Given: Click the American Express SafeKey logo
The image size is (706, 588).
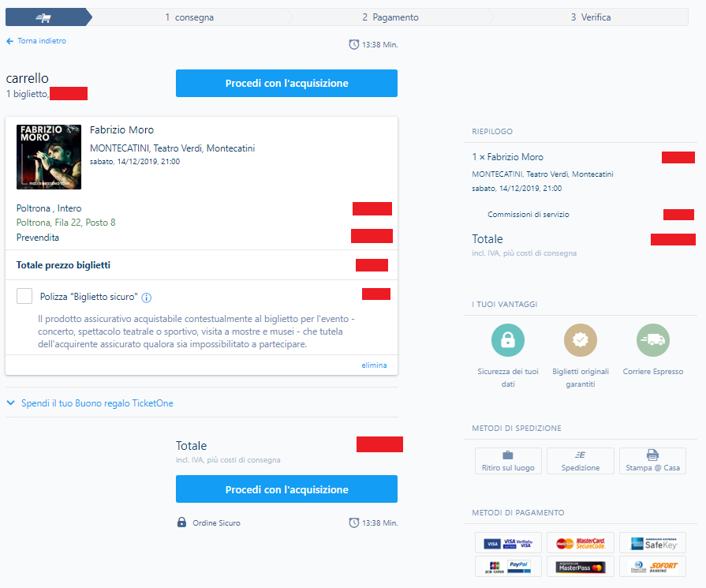Looking at the screenshot, I should pos(653,543).
